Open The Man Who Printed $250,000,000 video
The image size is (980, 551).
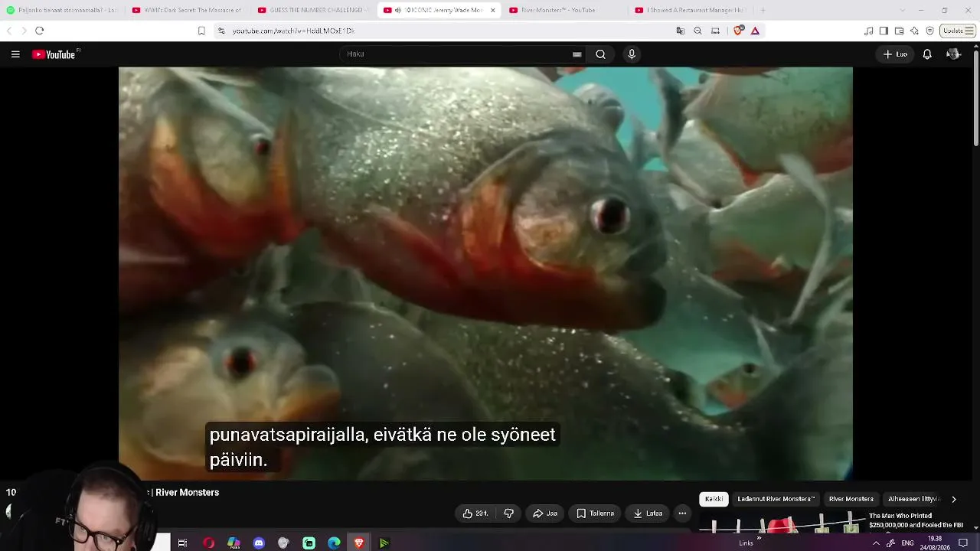coord(916,520)
